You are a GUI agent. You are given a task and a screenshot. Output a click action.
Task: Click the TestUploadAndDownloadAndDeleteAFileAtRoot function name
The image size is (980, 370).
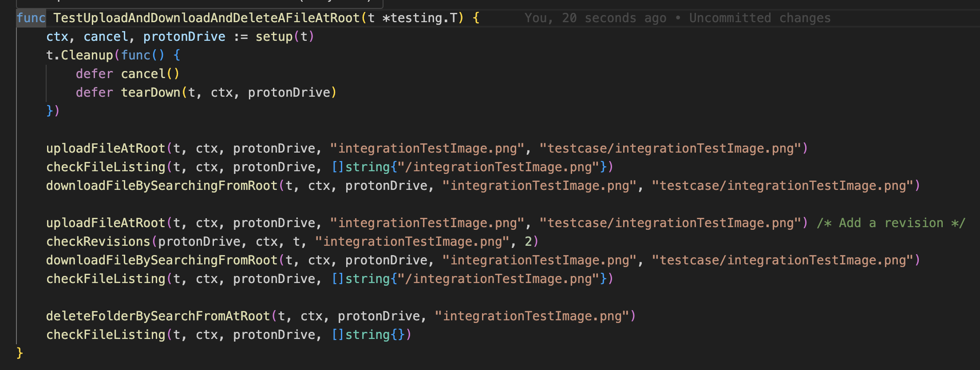coord(206,18)
